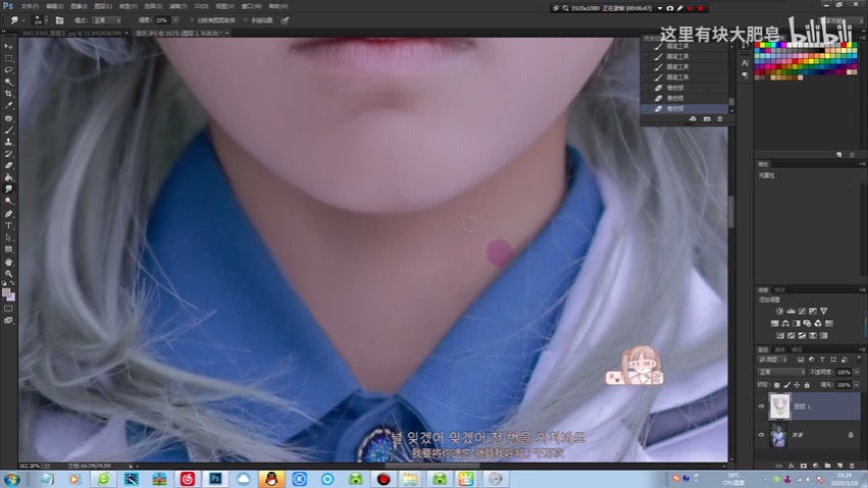Switch to the Paths tab

click(x=796, y=350)
